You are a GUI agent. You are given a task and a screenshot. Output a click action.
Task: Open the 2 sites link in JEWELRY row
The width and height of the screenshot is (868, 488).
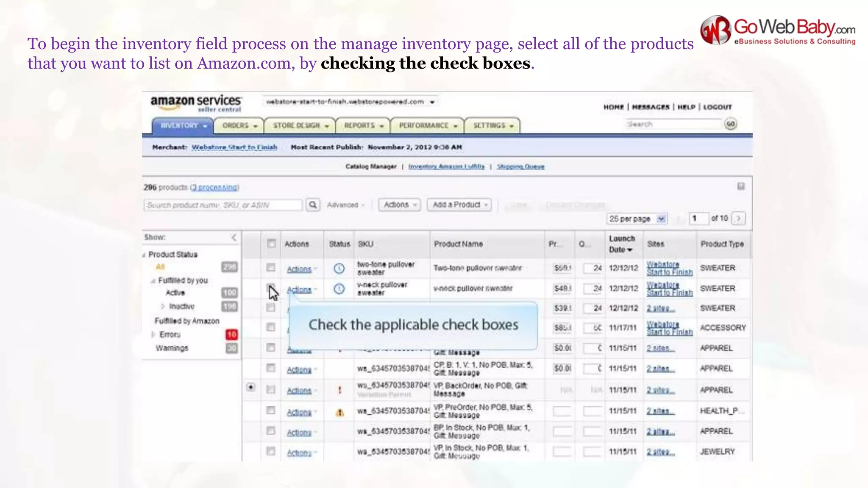coord(660,452)
